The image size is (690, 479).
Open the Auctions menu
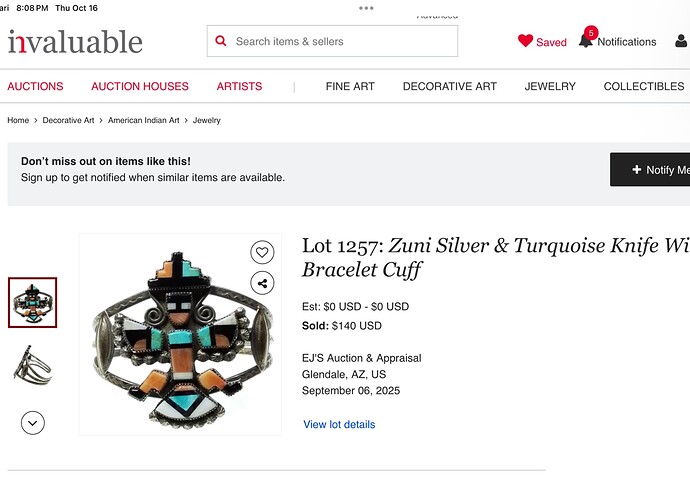click(35, 87)
